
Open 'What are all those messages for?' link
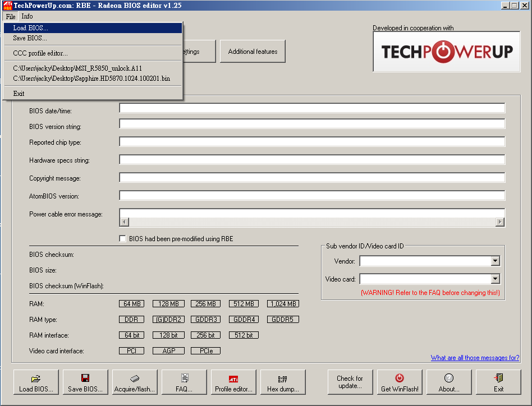click(x=475, y=358)
